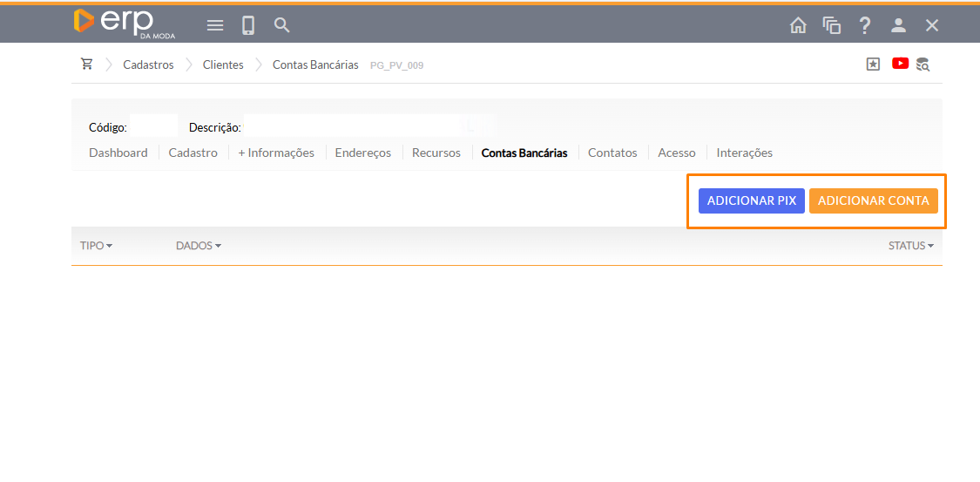The image size is (980, 482).
Task: Click the ADICIONAR PIX button
Action: pos(751,200)
